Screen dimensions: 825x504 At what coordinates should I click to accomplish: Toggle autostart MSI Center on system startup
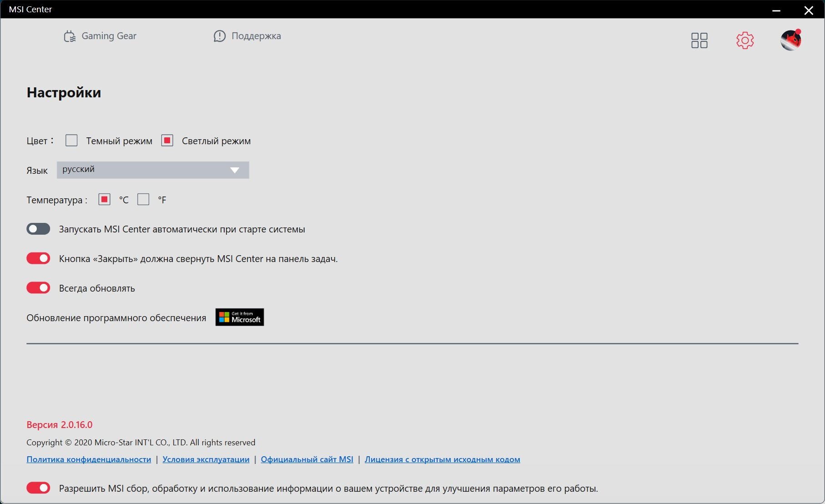click(38, 229)
